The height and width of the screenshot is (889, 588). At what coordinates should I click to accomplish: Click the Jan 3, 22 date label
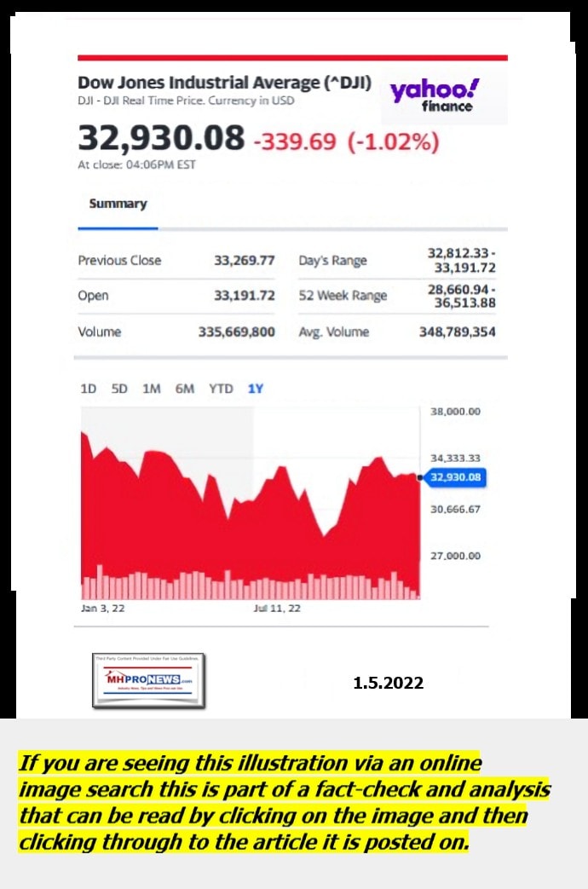[x=102, y=609]
